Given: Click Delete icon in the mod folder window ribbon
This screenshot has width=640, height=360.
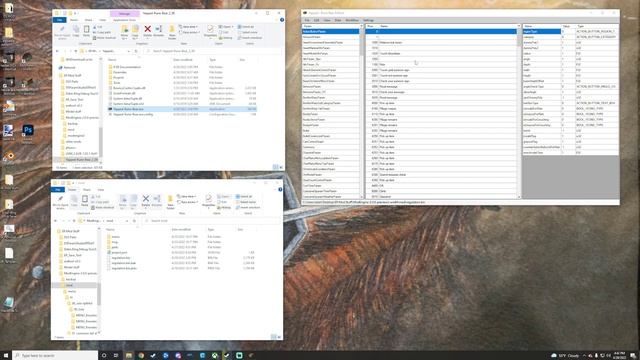Looking at the screenshot, I should pos(146,200).
